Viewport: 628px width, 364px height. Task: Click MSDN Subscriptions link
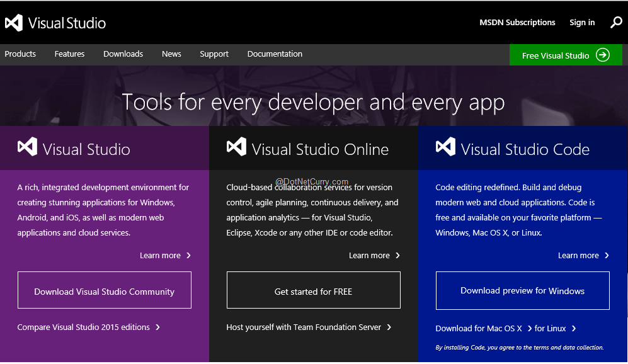click(x=517, y=23)
